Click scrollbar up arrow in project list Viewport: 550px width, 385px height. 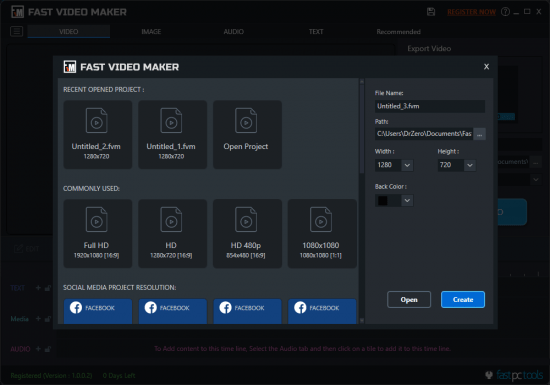pos(362,81)
